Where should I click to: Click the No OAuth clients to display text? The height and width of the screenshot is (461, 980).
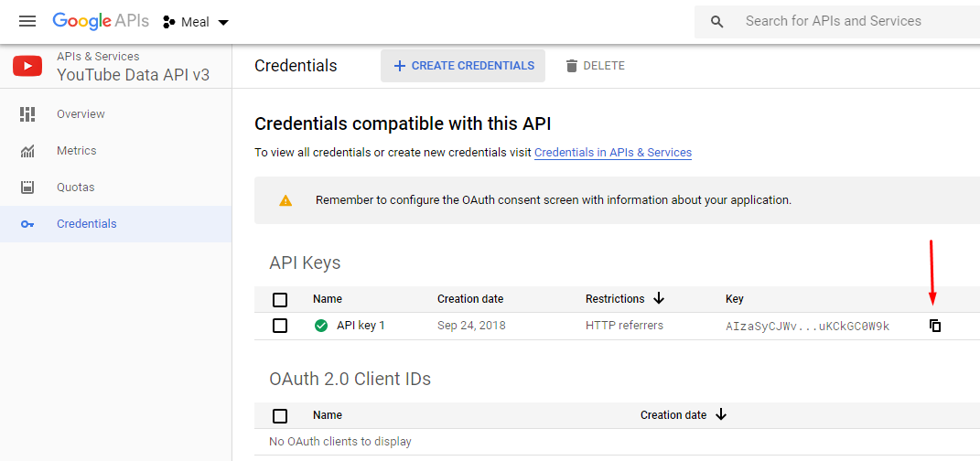point(340,442)
